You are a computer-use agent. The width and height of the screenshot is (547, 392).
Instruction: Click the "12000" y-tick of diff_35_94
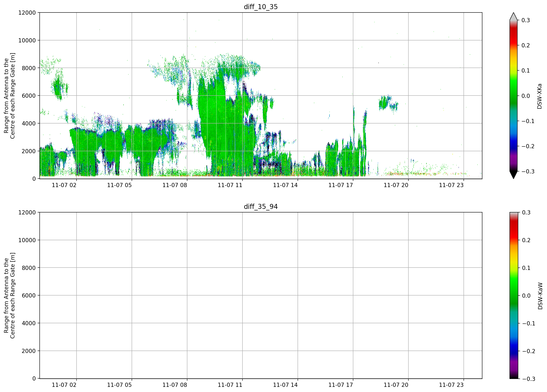point(27,212)
